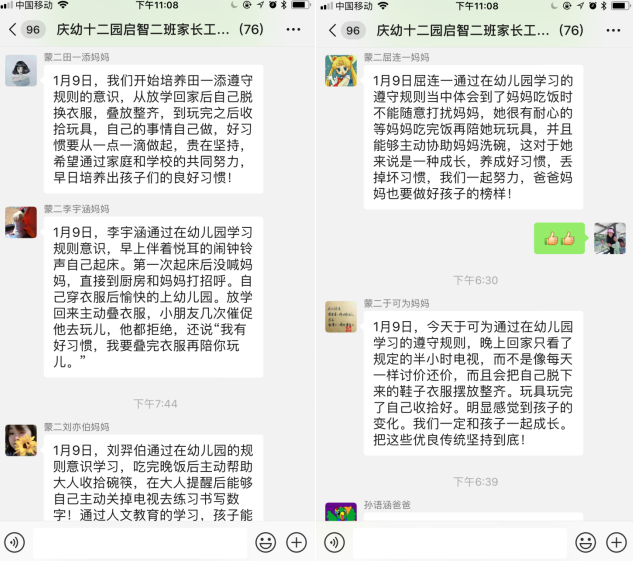Switch to voice input in left chat
This screenshot has height=561, width=633.
pyautogui.click(x=15, y=542)
